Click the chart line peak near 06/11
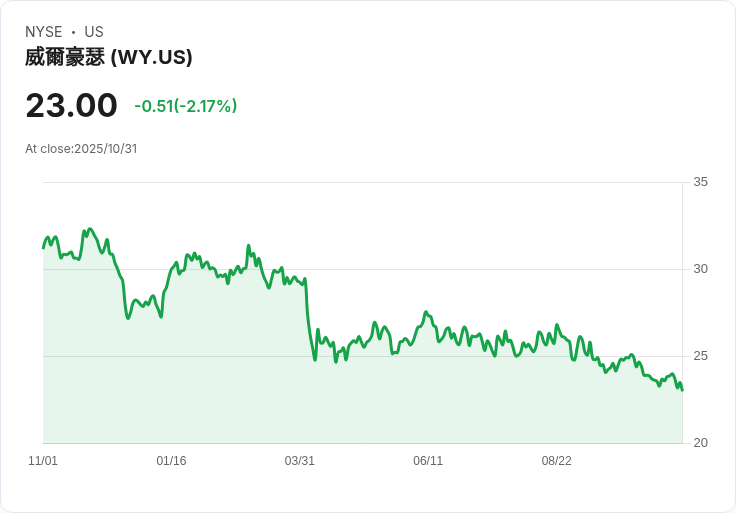This screenshot has height=513, width=736. point(426,312)
